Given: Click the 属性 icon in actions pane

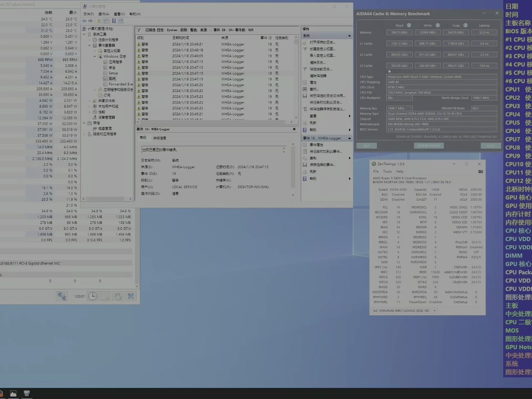Looking at the screenshot, I should coord(305,82).
